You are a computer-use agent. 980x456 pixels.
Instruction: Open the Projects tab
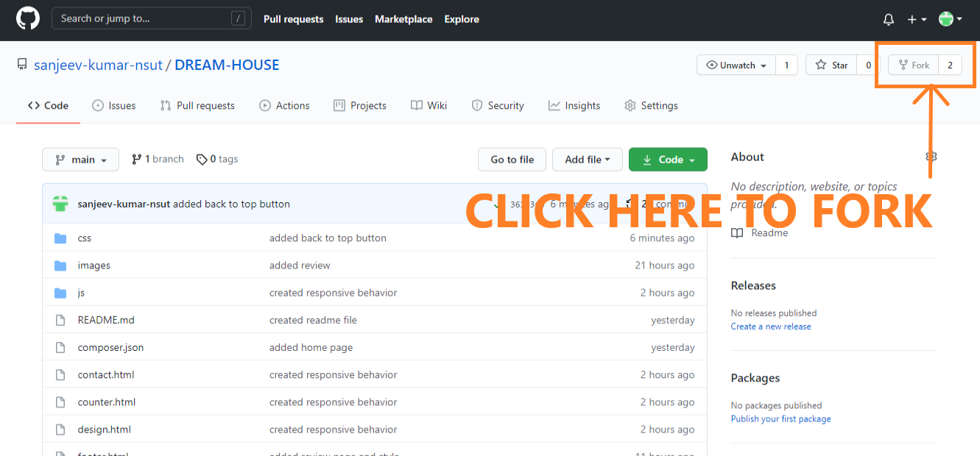[x=359, y=105]
